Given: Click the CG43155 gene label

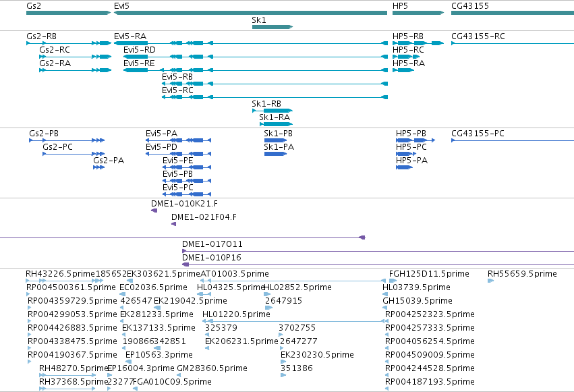Looking at the screenshot, I should pos(470,6).
